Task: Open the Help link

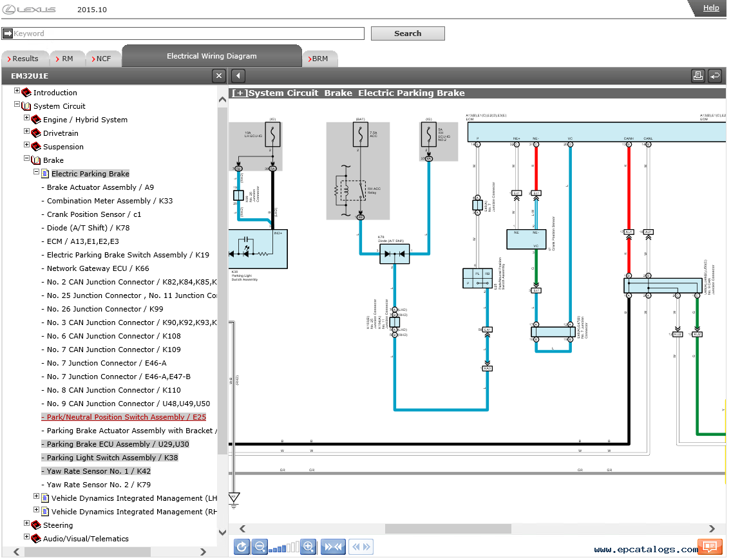Action: point(710,8)
